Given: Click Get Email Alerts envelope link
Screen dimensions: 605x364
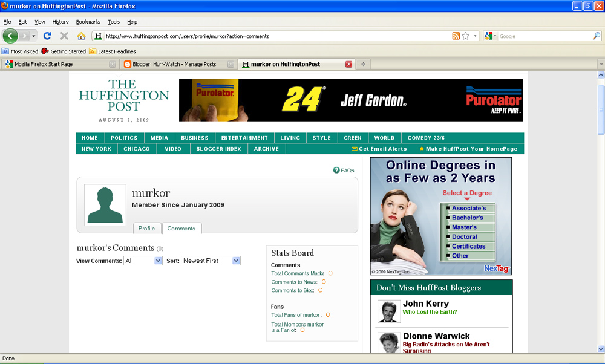Looking at the screenshot, I should pyautogui.click(x=379, y=149).
